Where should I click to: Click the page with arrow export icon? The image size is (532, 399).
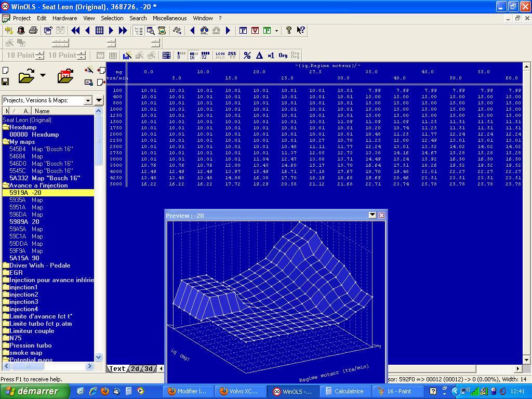tap(101, 82)
